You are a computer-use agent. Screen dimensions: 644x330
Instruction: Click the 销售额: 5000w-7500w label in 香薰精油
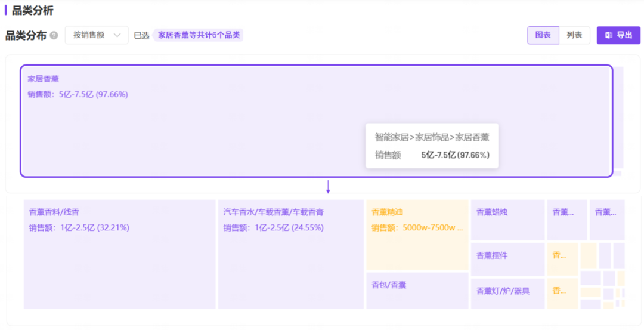point(417,228)
